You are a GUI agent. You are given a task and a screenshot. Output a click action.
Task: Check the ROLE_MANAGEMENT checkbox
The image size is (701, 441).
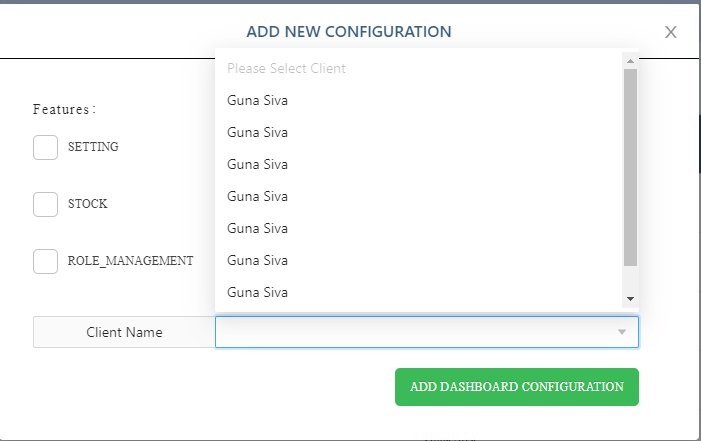[x=45, y=261]
